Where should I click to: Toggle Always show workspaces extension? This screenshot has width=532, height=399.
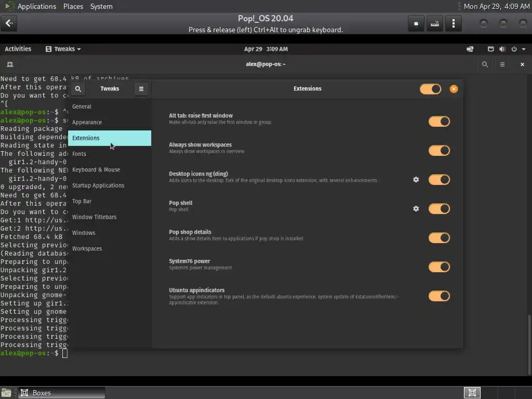tap(440, 151)
